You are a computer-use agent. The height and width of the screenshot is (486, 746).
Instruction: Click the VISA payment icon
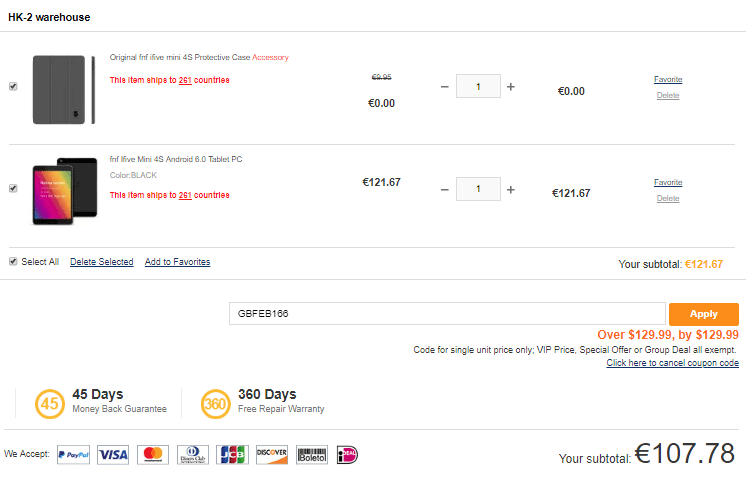coord(113,455)
